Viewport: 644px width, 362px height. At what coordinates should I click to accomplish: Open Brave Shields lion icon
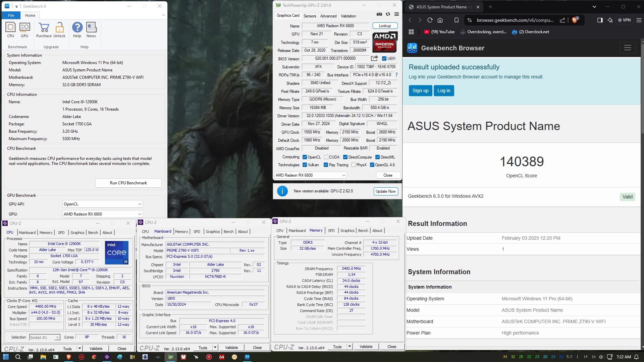(575, 20)
